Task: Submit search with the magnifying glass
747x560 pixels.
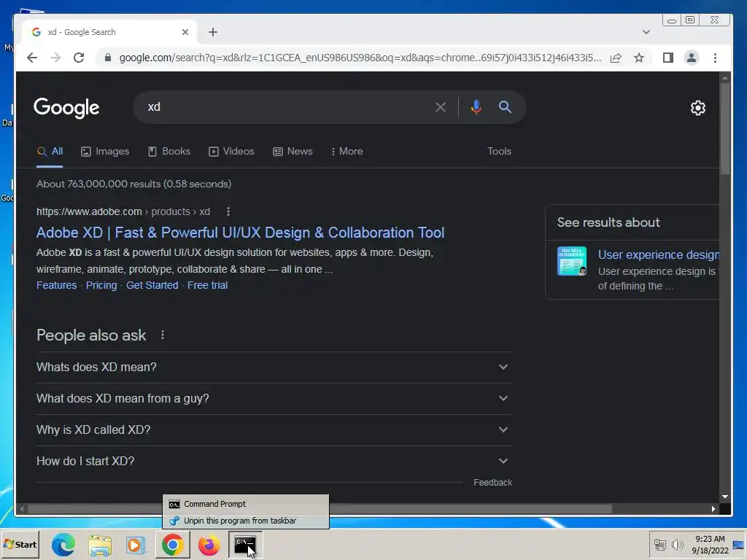Action: pyautogui.click(x=505, y=107)
